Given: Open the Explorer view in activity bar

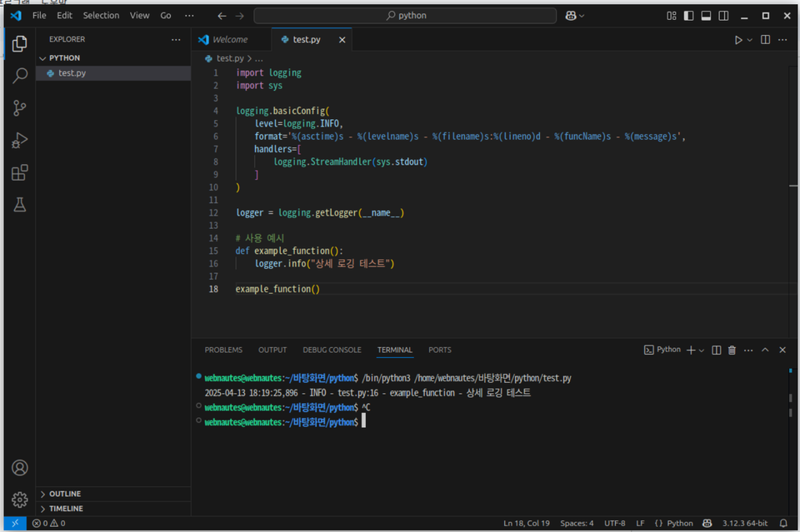Looking at the screenshot, I should (19, 44).
